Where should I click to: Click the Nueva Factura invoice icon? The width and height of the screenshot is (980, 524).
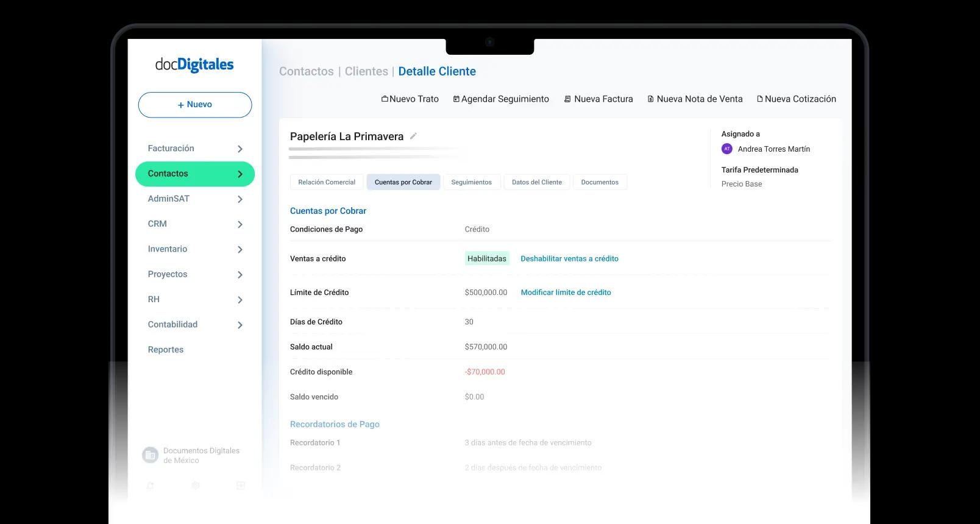pos(567,99)
